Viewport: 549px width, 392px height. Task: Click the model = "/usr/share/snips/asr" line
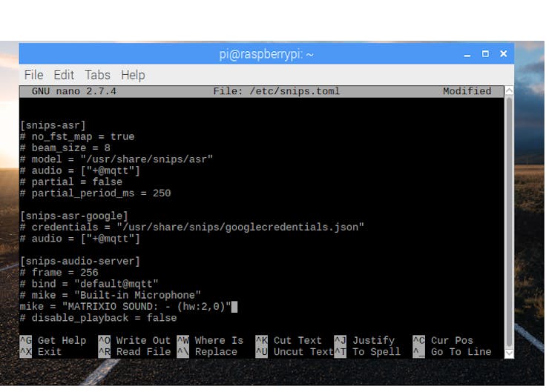[116, 159]
